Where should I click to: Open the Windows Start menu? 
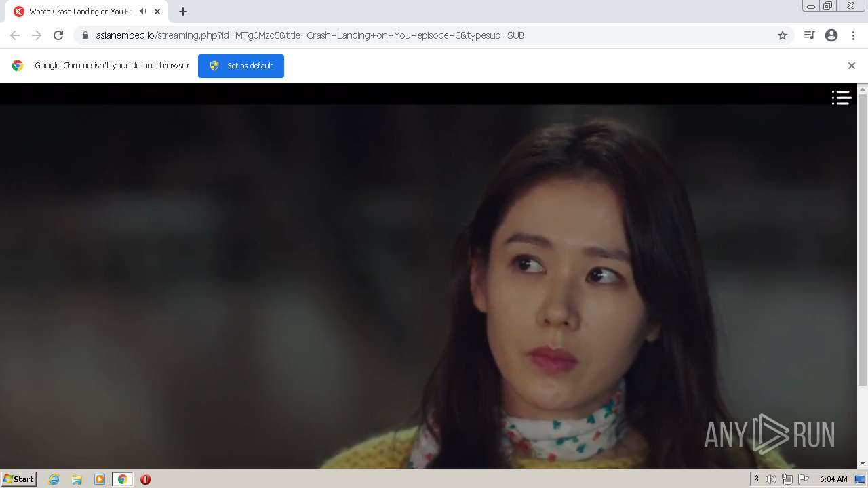click(18, 479)
